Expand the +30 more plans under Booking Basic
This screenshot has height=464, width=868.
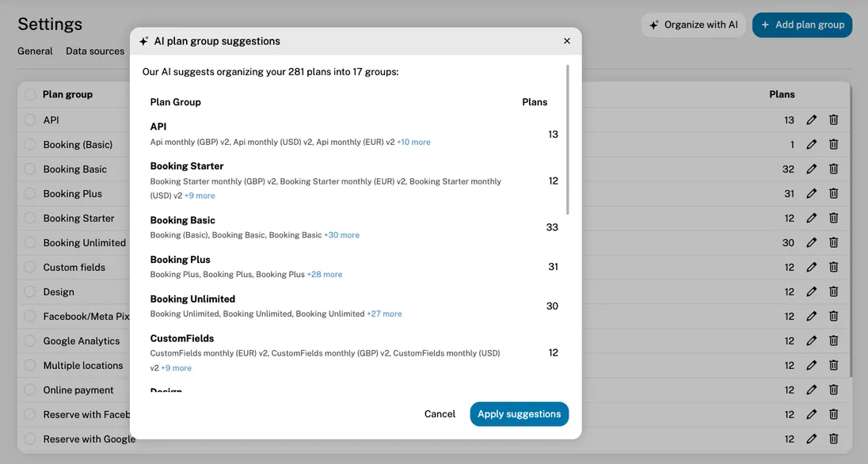pos(341,234)
